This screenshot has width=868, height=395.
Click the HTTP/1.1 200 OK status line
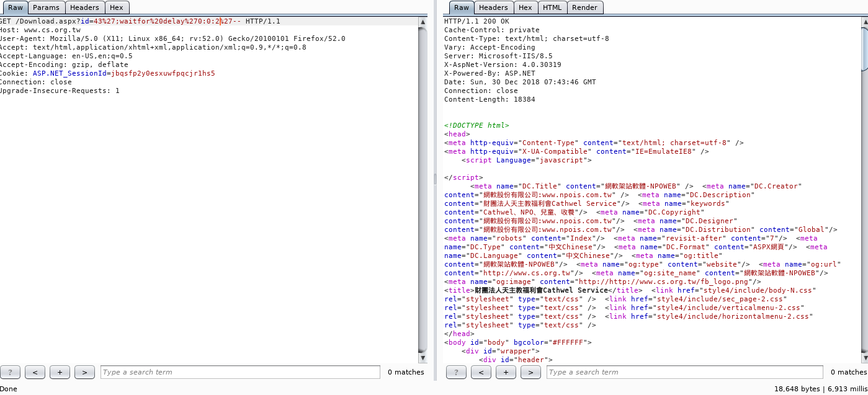coord(477,21)
